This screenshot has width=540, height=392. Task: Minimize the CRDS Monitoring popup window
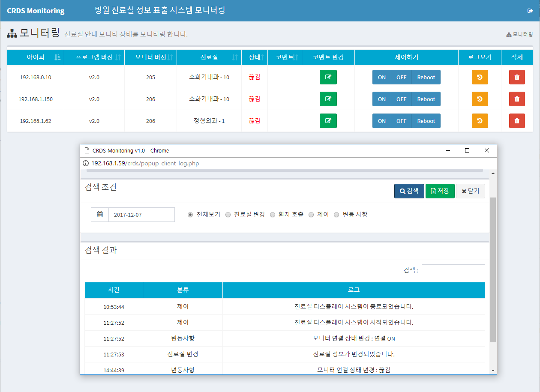(x=448, y=150)
